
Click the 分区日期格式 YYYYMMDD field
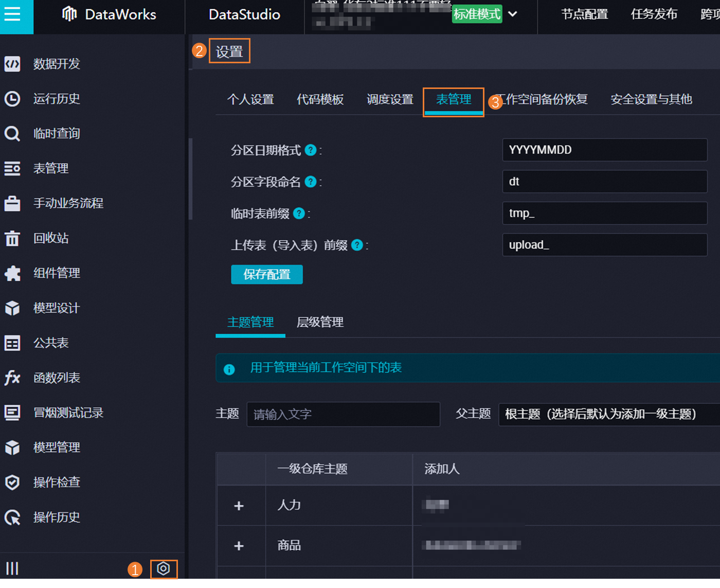click(605, 150)
